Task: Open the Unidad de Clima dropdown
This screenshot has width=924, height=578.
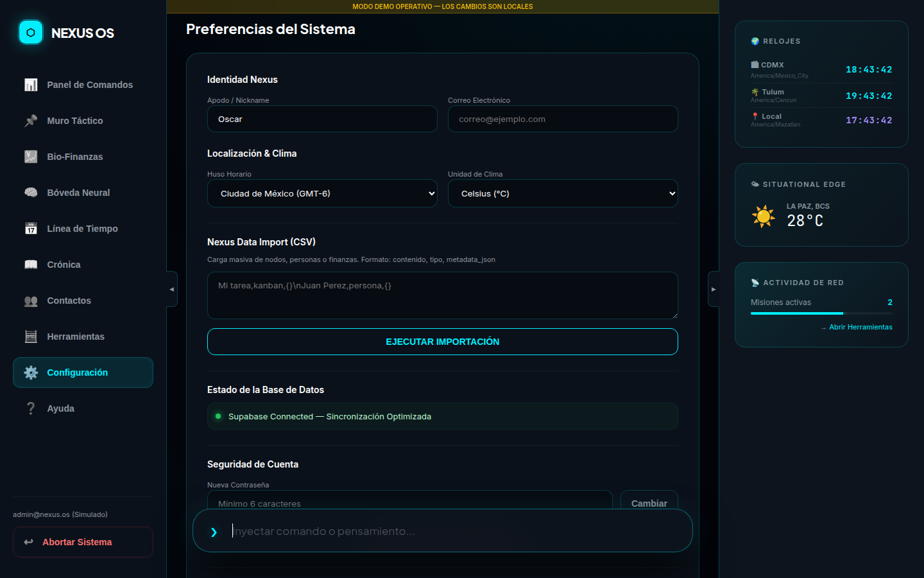Action: pyautogui.click(x=563, y=193)
